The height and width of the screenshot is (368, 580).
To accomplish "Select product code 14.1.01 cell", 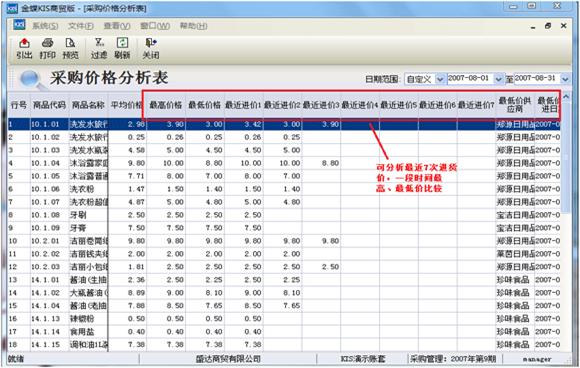I will click(49, 280).
